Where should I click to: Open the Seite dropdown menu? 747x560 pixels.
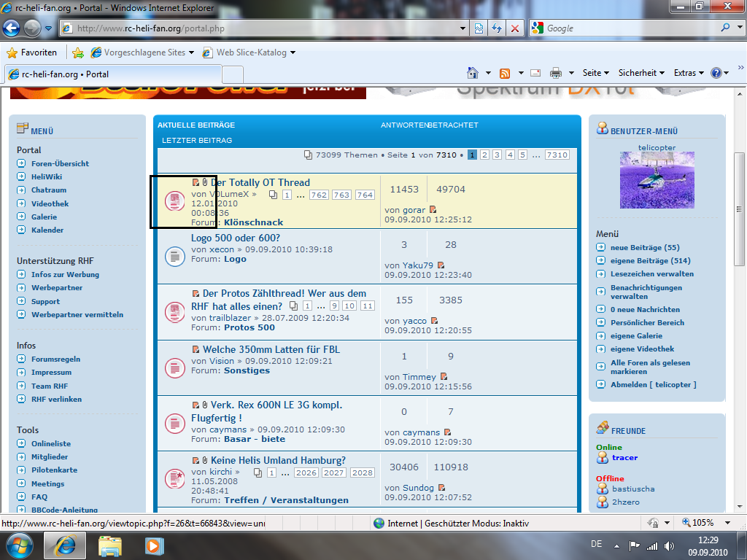595,73
